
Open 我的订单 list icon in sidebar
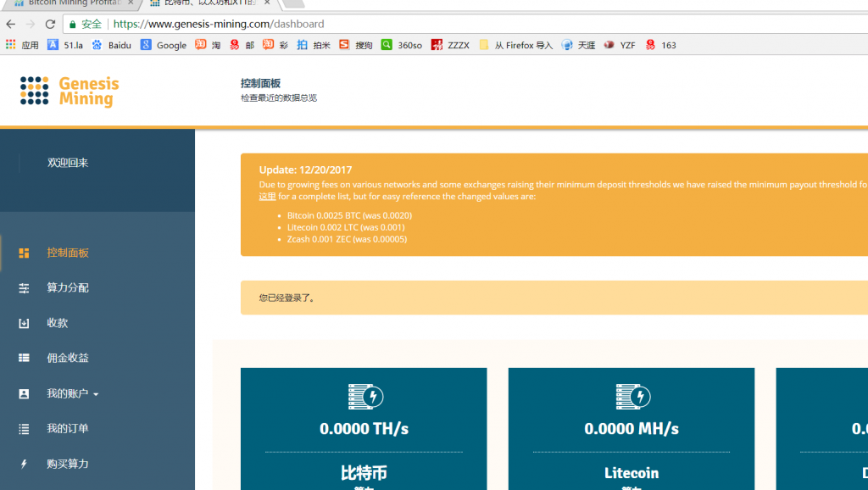(x=24, y=429)
